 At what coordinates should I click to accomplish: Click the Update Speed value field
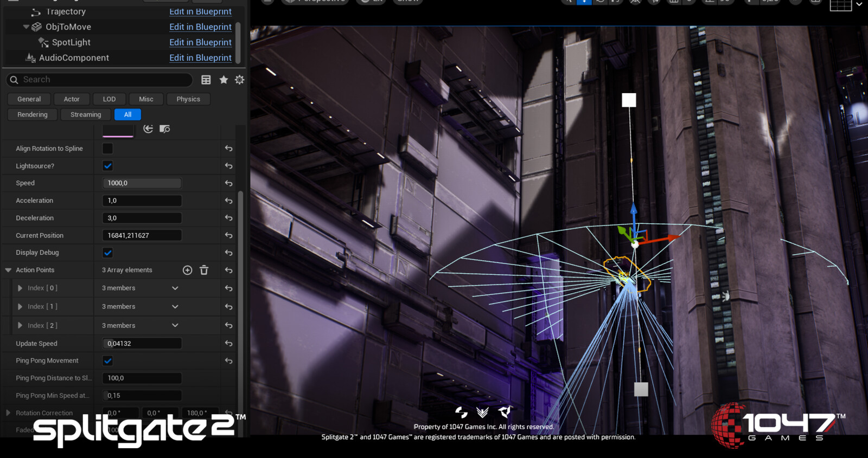[142, 344]
